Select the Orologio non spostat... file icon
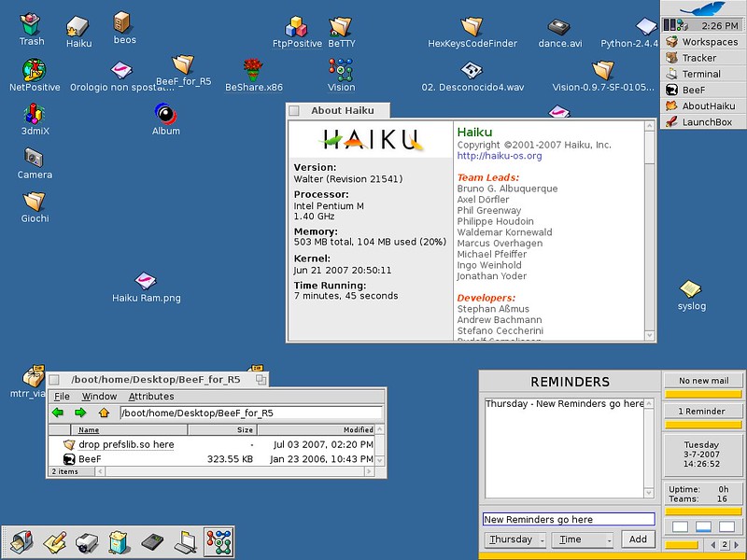 121,71
